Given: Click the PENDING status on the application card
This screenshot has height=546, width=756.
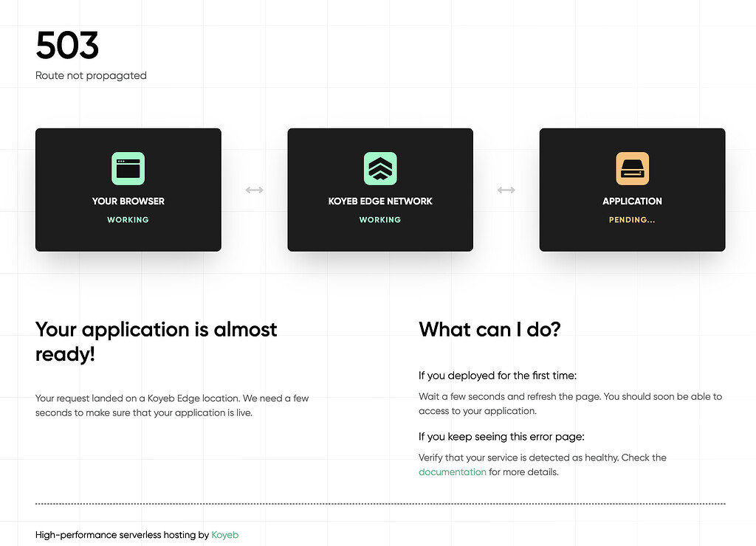Looking at the screenshot, I should coord(632,219).
